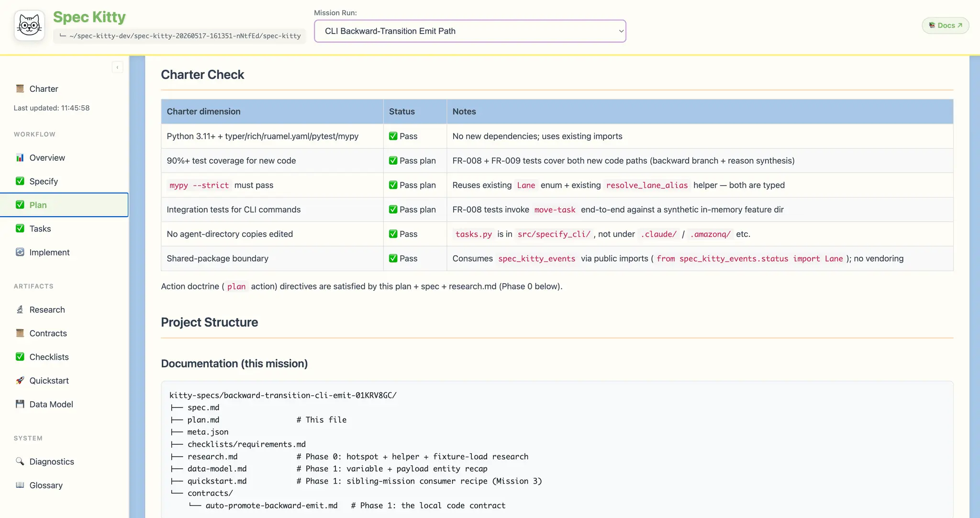980x518 pixels.
Task: Click the research.md line in the file tree
Action: tap(349, 456)
